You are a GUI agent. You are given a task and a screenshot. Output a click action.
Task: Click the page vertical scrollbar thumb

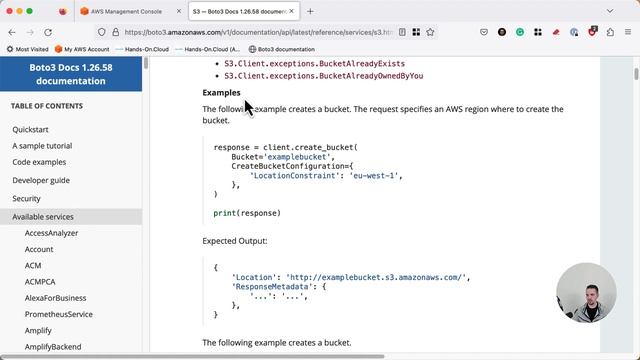tap(636, 74)
